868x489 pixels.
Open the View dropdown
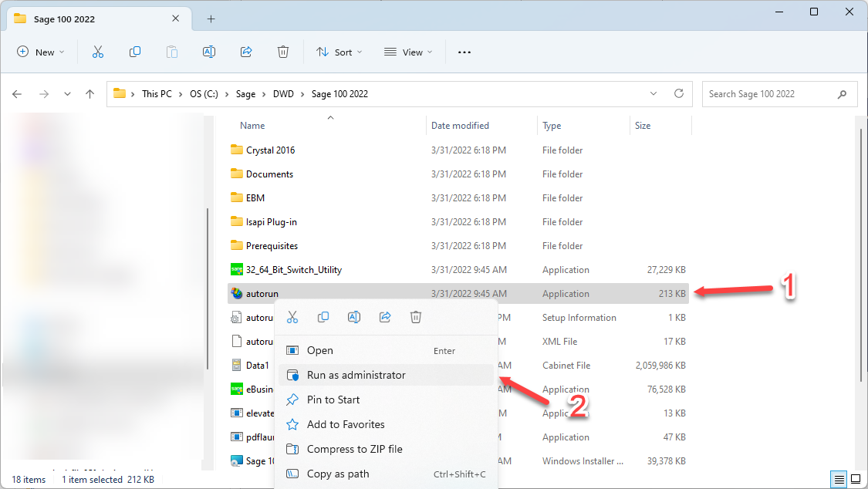(407, 52)
